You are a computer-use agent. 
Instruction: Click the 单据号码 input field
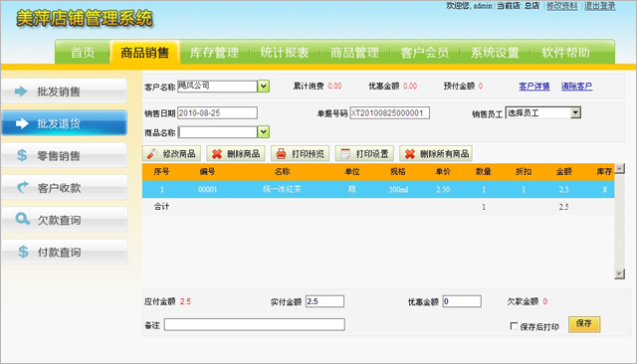(389, 112)
